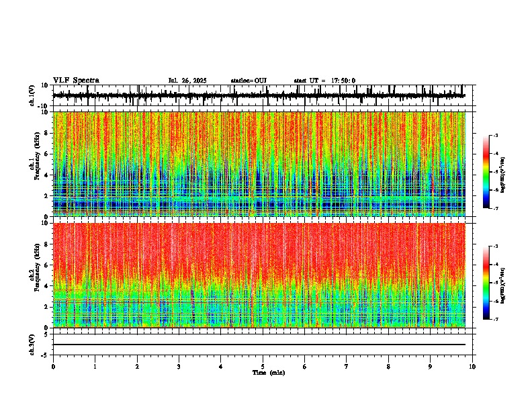Click the flat ch.3 voltage line
This screenshot has width=532, height=411.
tap(259, 345)
